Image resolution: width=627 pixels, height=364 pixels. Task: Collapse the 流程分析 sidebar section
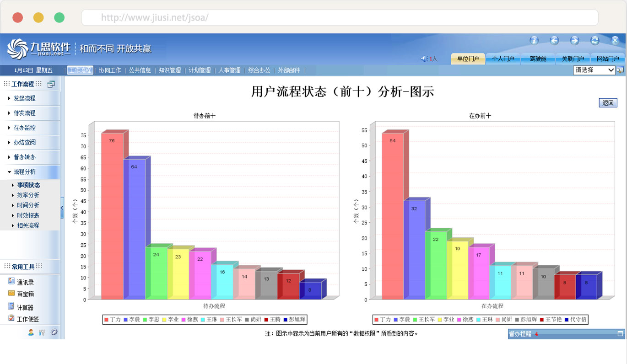[x=24, y=172]
